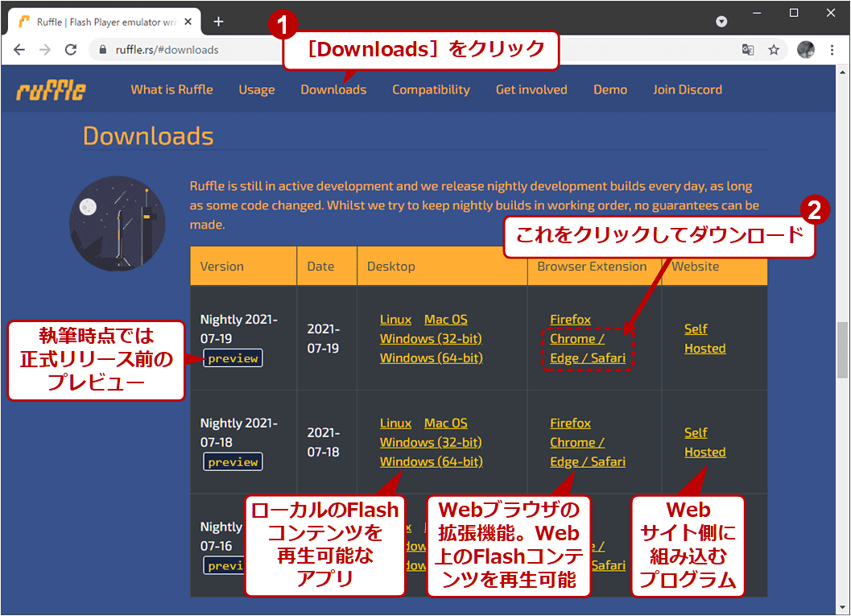Open Chrome's three-dot menu

832,50
